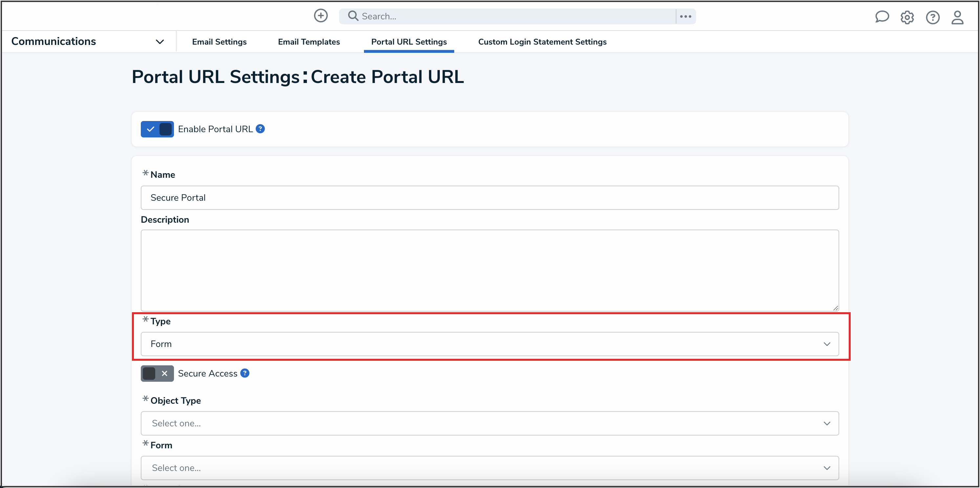This screenshot has width=980, height=488.
Task: Click Enable Portal URL help tooltip icon
Action: (x=260, y=129)
